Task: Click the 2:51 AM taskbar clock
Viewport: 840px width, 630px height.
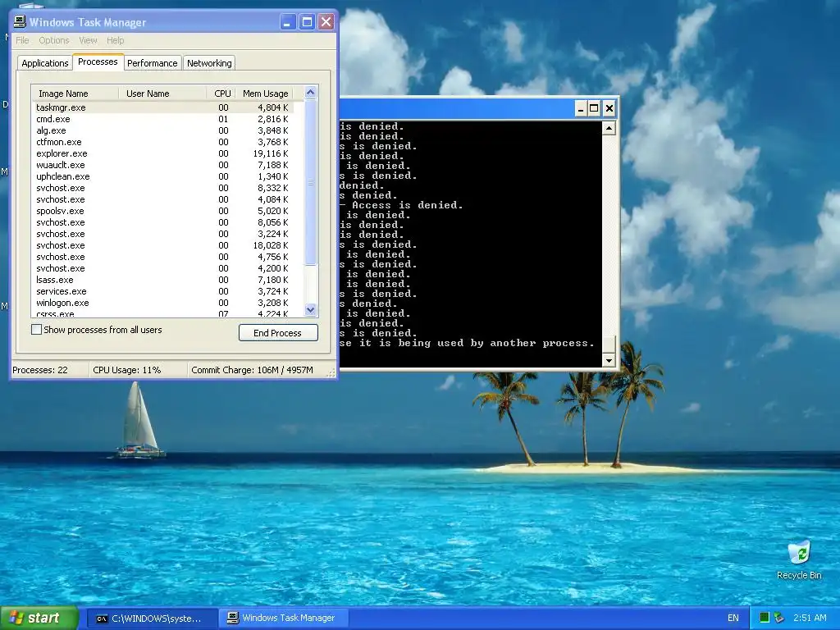Action: tap(810, 618)
